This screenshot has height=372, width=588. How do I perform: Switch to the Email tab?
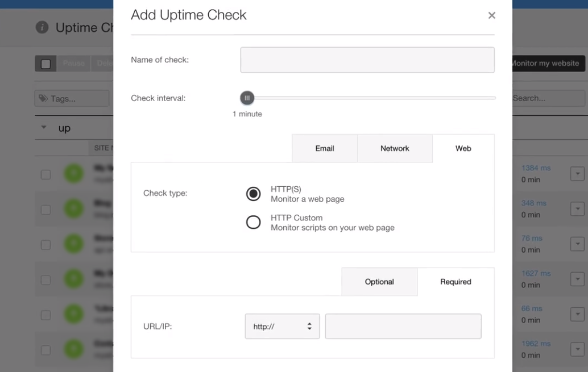click(325, 148)
